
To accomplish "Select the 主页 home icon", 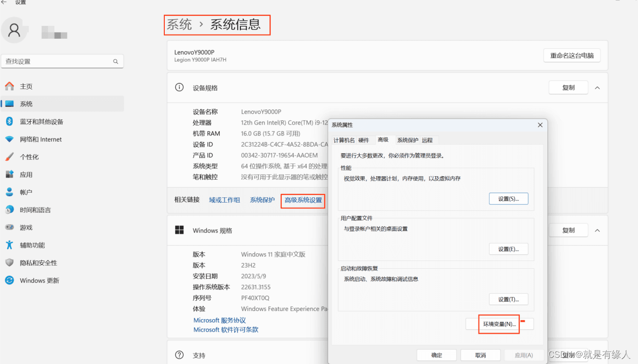I will [x=10, y=86].
